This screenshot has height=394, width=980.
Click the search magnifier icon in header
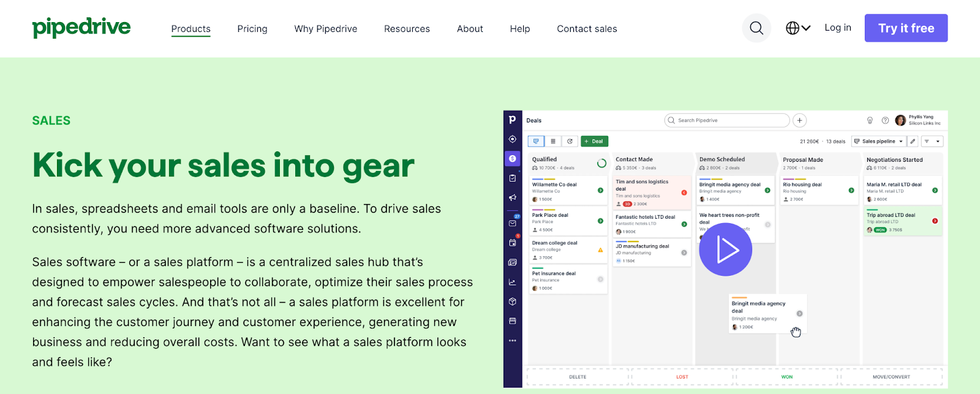(756, 28)
